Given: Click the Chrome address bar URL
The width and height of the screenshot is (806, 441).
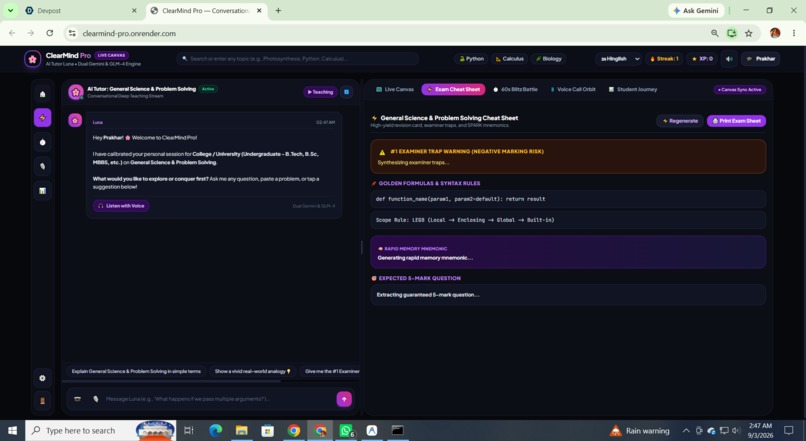Looking at the screenshot, I should point(129,33).
